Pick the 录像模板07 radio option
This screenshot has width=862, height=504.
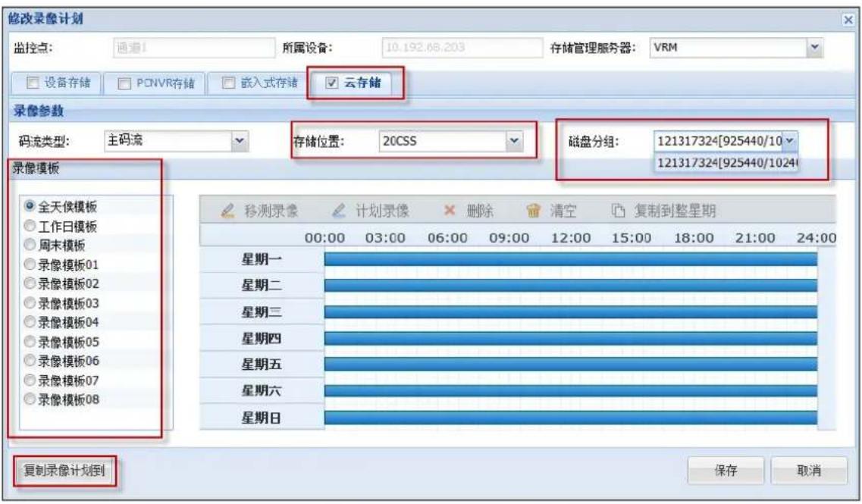tap(30, 380)
